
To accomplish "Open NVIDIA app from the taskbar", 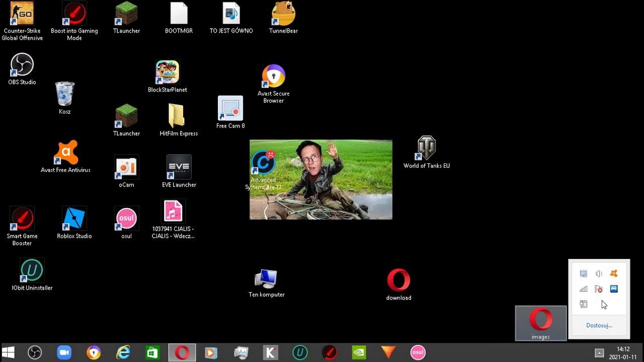I will tap(359, 352).
